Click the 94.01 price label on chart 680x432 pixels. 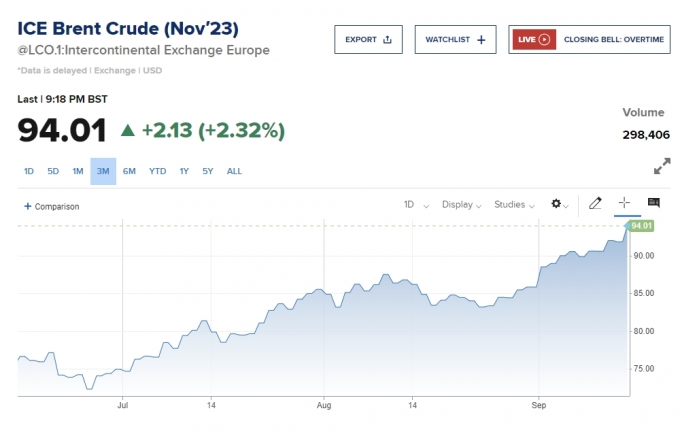coord(641,226)
